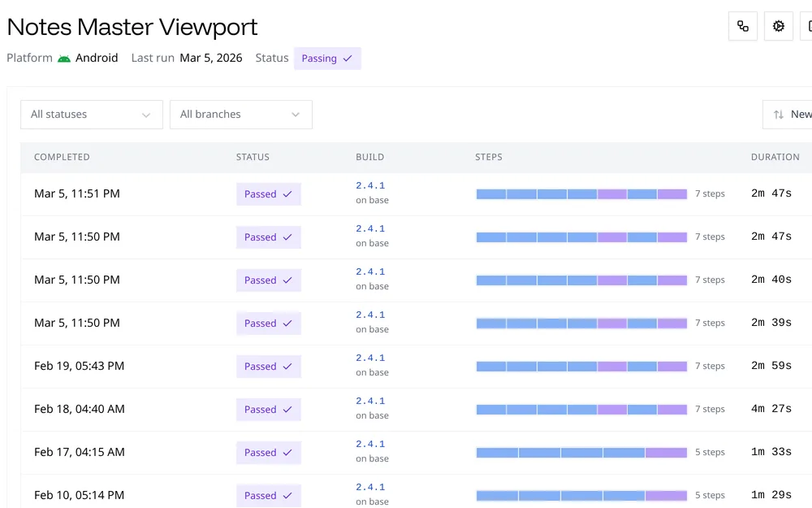Open the All statuses dropdown
This screenshot has height=508, width=812.
[92, 115]
